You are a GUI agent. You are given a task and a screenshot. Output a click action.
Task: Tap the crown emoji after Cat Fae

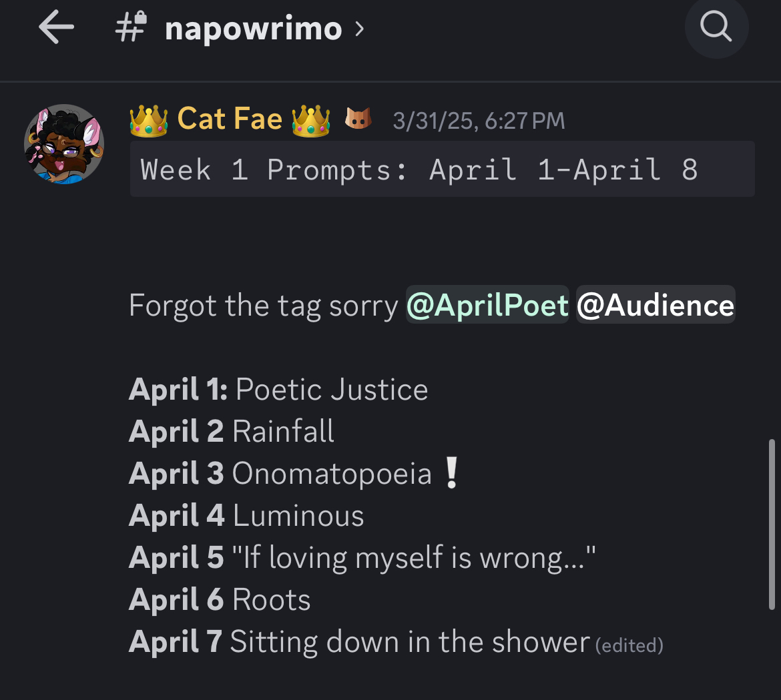click(311, 121)
